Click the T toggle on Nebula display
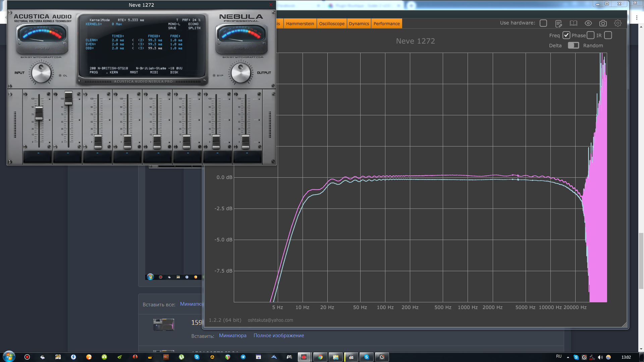This screenshot has width=644, height=362. tap(177, 20)
